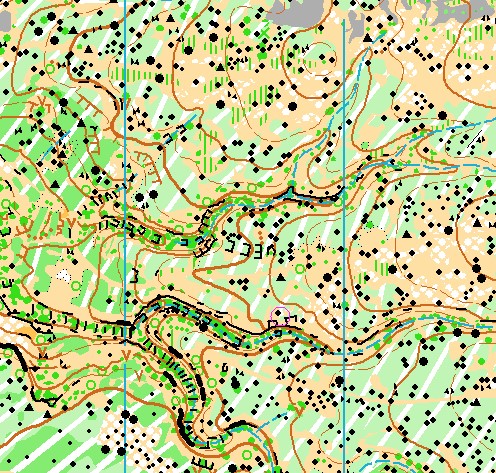Click the large gray area at top center

click(x=297, y=11)
